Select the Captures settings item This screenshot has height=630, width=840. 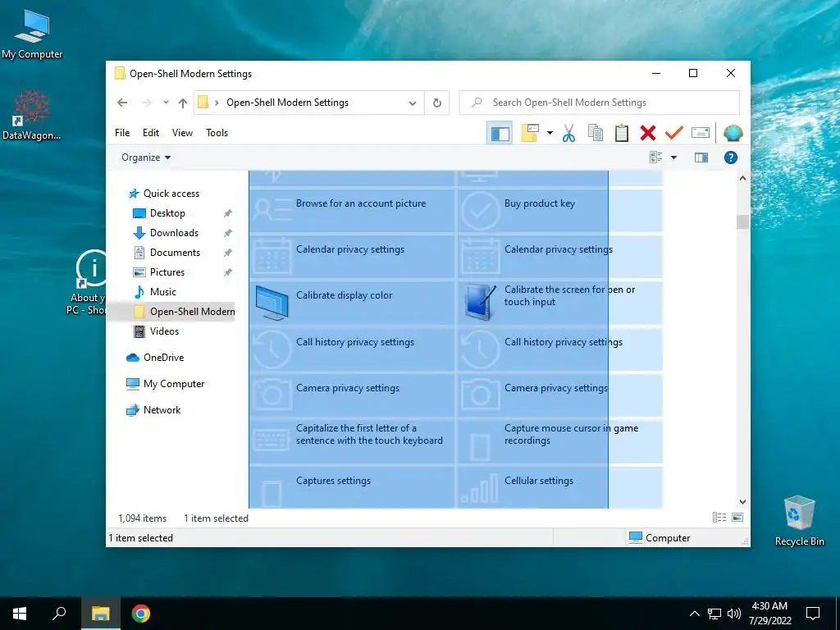pos(352,487)
